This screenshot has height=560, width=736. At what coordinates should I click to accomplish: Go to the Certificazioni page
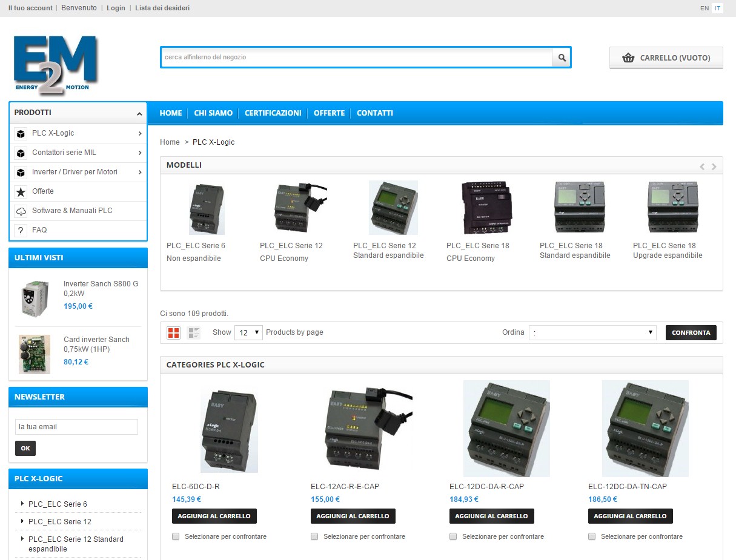pos(273,113)
